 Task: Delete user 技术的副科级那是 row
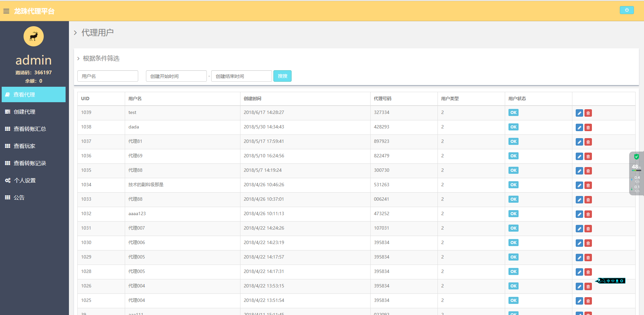(588, 185)
